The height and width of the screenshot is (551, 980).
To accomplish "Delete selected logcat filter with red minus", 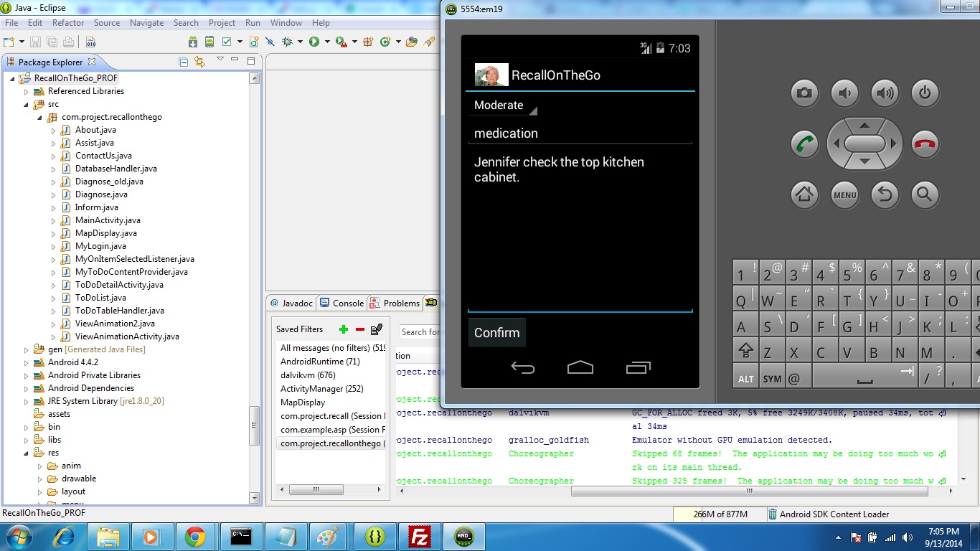I will click(360, 329).
